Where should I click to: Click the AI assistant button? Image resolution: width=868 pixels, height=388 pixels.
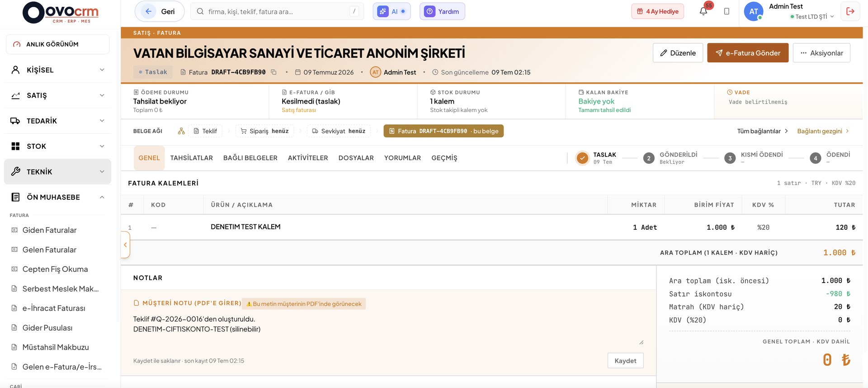[x=392, y=11]
